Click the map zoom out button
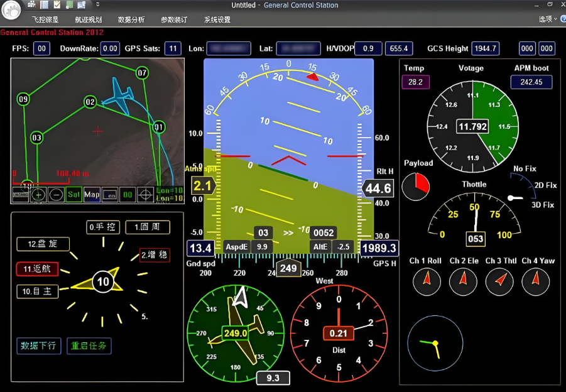566x392 pixels. coord(56,195)
